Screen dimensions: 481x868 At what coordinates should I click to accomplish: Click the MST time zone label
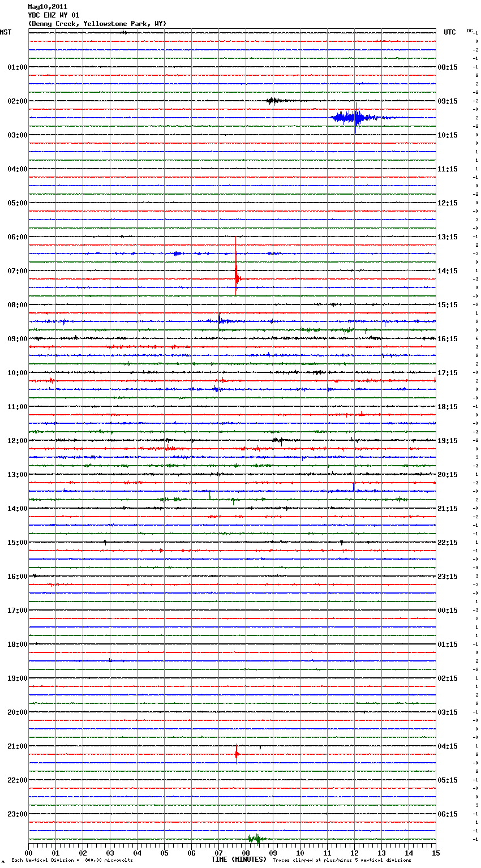(6, 32)
